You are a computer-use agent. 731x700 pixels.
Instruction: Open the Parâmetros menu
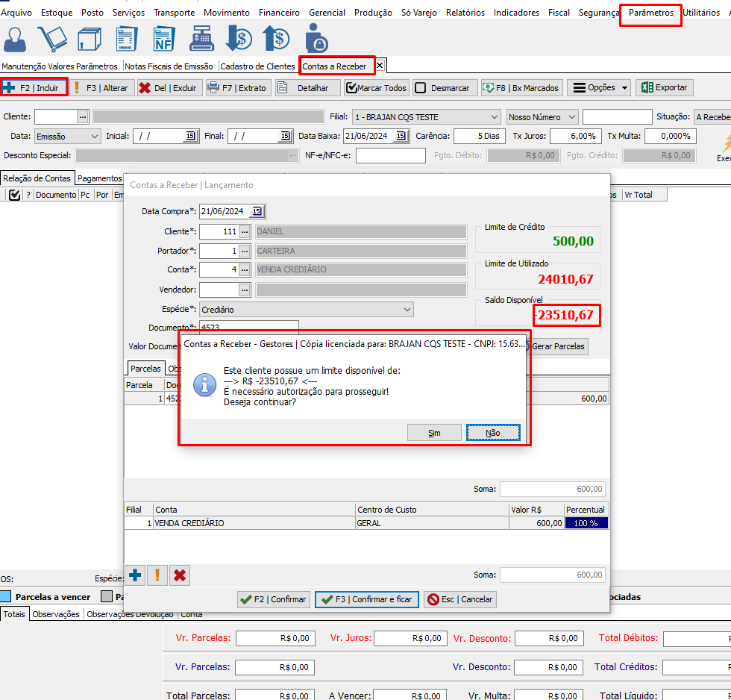pos(650,13)
